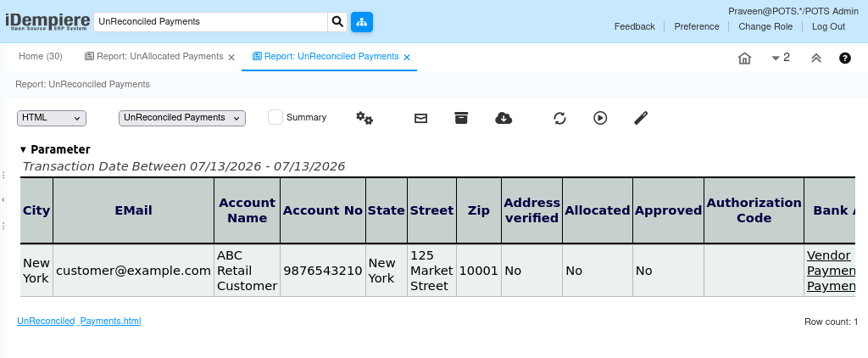
Task: Archive the report with archive icon
Action: click(461, 118)
